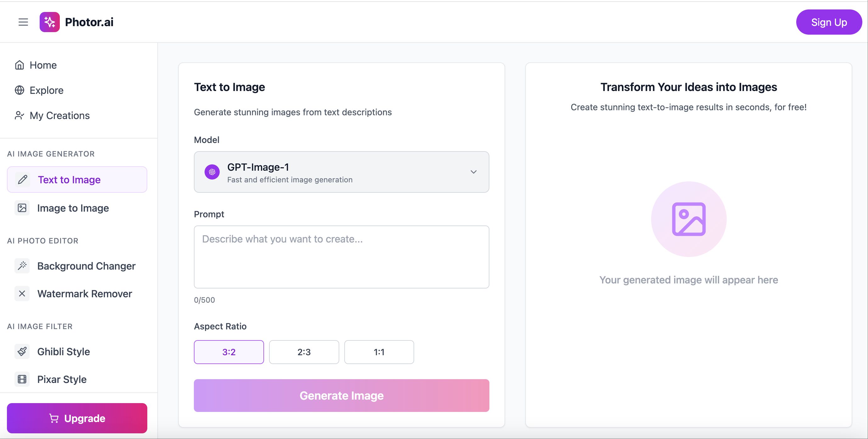Viewport: 868px width, 439px height.
Task: Select the 3:2 aspect ratio option
Action: tap(229, 352)
